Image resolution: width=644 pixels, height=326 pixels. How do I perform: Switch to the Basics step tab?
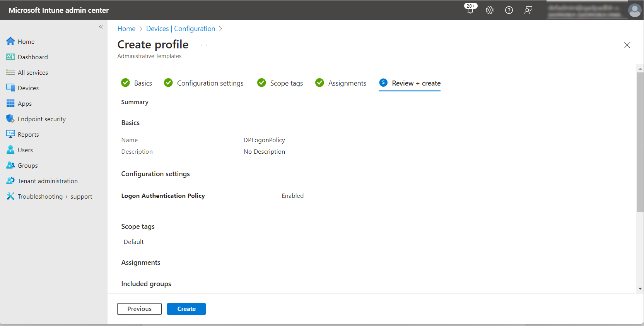143,83
